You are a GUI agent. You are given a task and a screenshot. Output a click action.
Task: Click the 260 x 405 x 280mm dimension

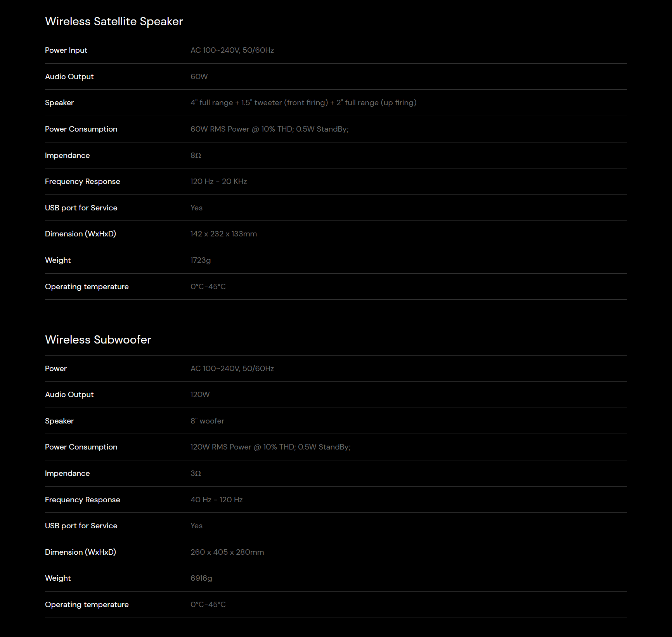pyautogui.click(x=227, y=552)
